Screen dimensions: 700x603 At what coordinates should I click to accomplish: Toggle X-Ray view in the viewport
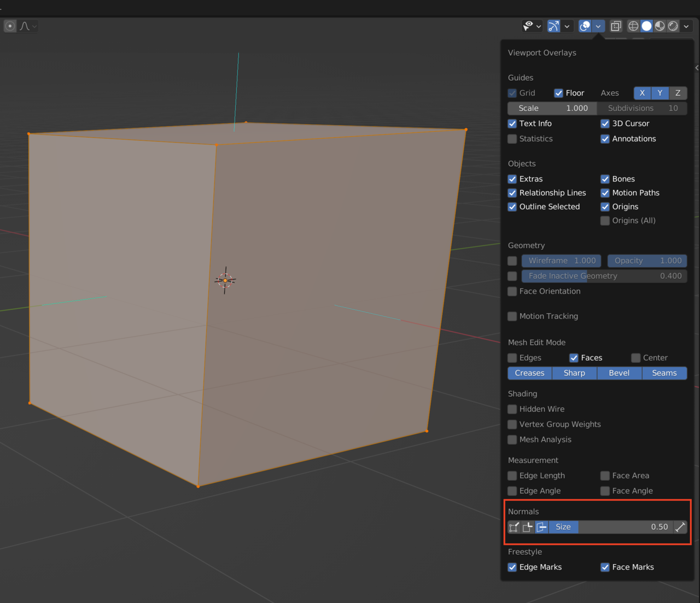pos(616,26)
